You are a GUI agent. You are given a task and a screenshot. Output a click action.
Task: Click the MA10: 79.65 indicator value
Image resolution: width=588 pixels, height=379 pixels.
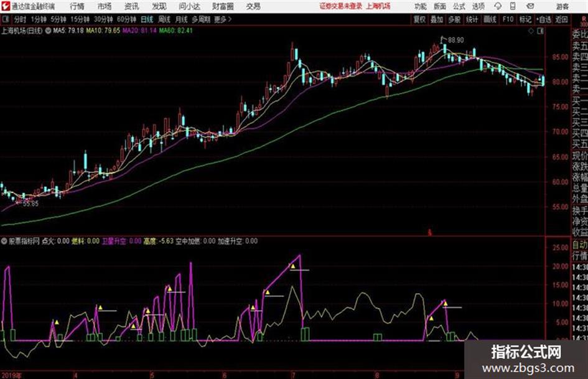point(103,30)
